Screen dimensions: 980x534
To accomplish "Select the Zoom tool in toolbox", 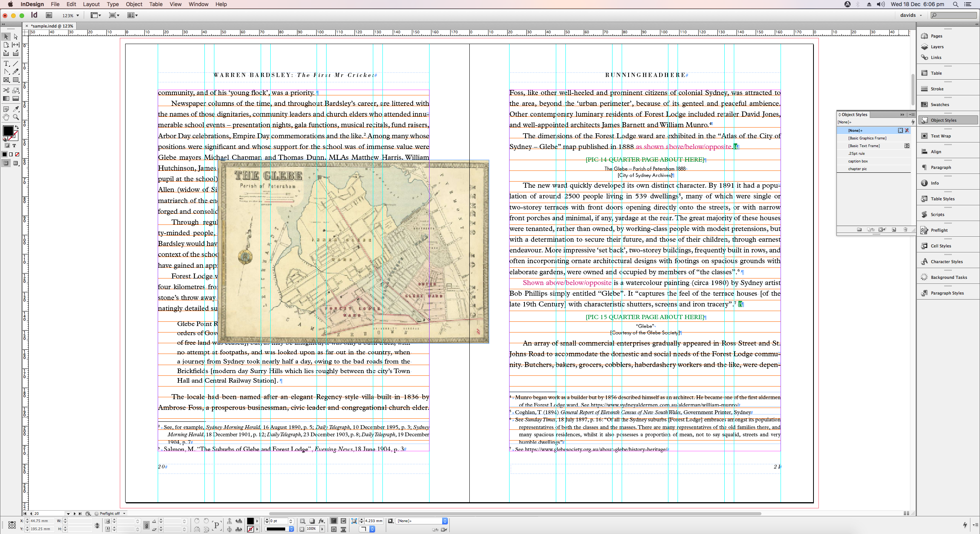I will 16,117.
